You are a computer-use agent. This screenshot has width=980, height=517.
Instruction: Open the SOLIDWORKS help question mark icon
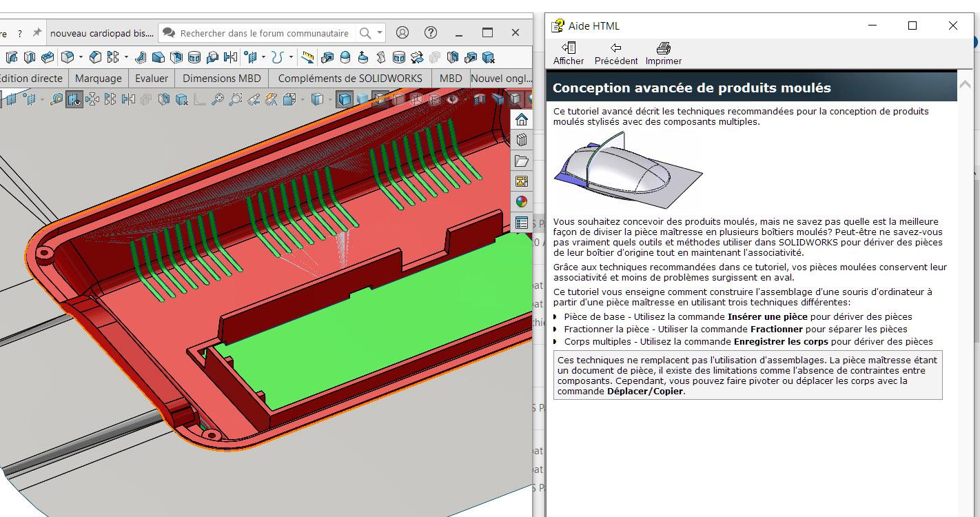[x=431, y=32]
